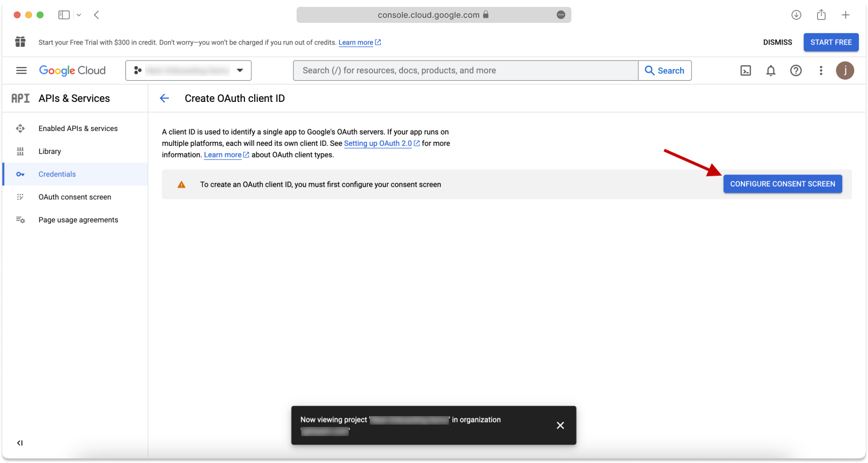Screen dimensions: 868x463
Task: Collapse the side navigation panel
Action: (x=19, y=442)
